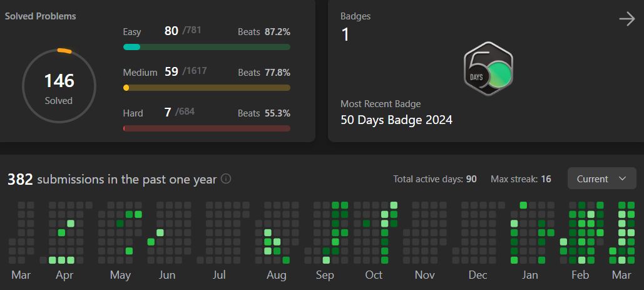Click the 50 Days badge icon

[488, 69]
